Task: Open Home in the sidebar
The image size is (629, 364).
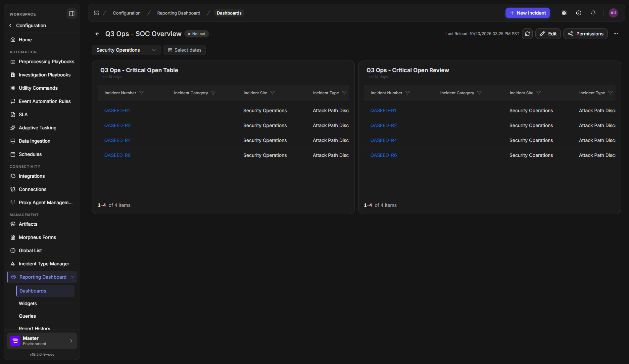Action: click(x=42, y=40)
